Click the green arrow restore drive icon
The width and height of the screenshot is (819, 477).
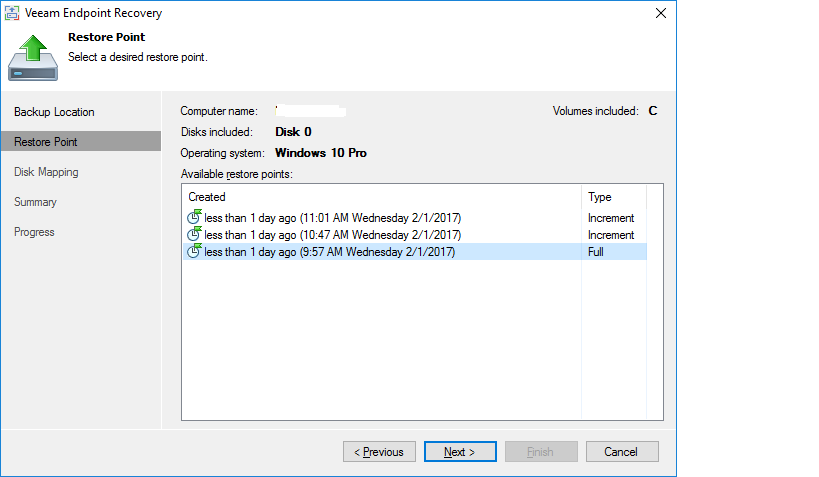(x=32, y=57)
